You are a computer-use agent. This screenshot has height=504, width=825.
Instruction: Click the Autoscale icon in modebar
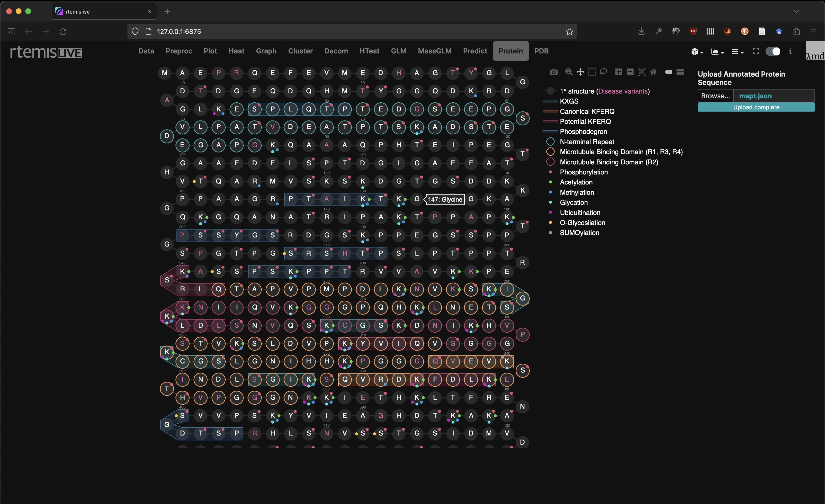641,72
